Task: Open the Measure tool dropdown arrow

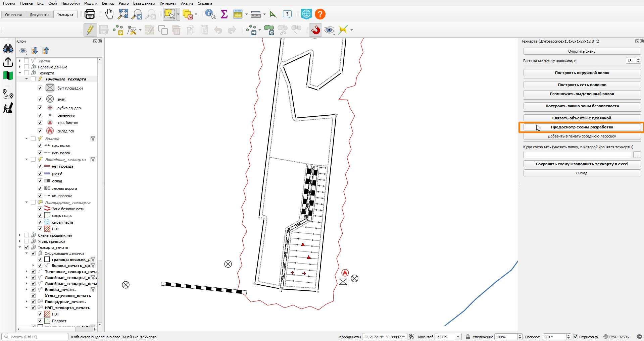Action: point(264,14)
